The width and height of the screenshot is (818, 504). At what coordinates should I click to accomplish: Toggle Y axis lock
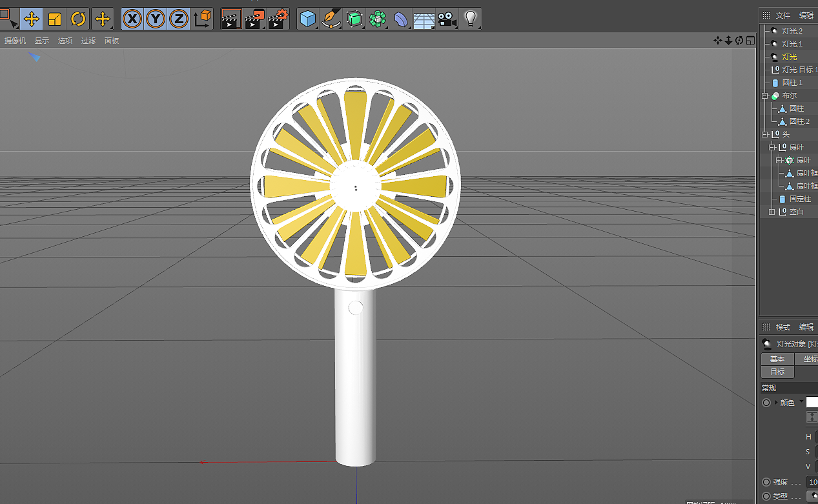(156, 19)
